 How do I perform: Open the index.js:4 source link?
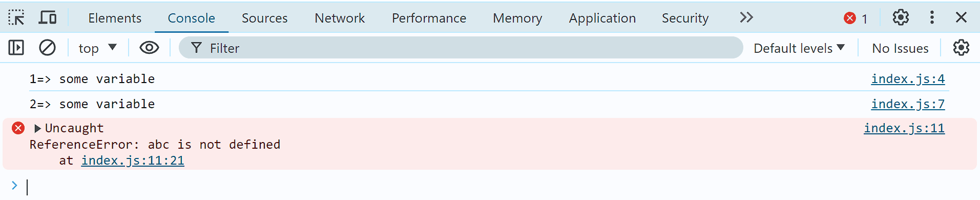(908, 78)
